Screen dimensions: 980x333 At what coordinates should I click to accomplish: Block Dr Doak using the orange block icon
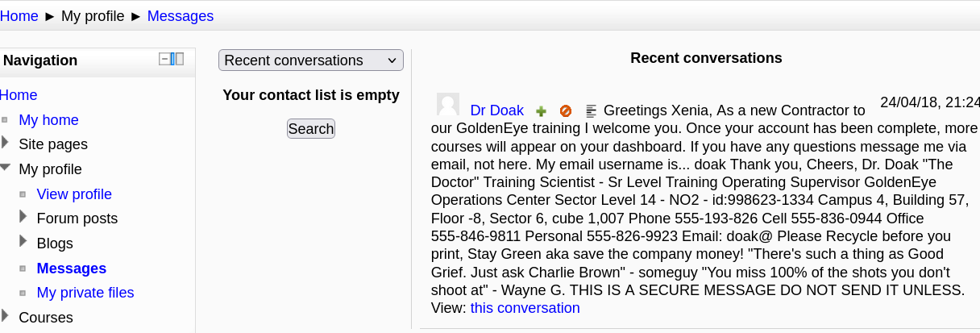coord(566,111)
